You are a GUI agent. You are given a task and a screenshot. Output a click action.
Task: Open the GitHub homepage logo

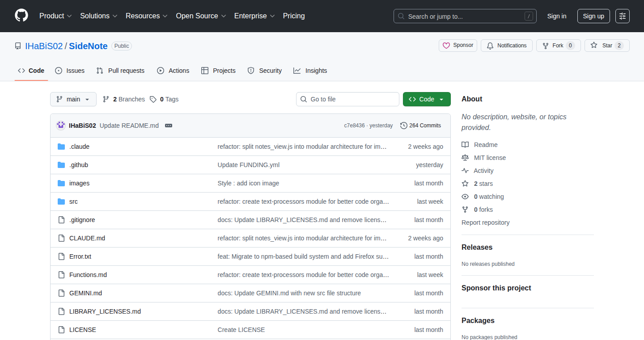coord(21,16)
